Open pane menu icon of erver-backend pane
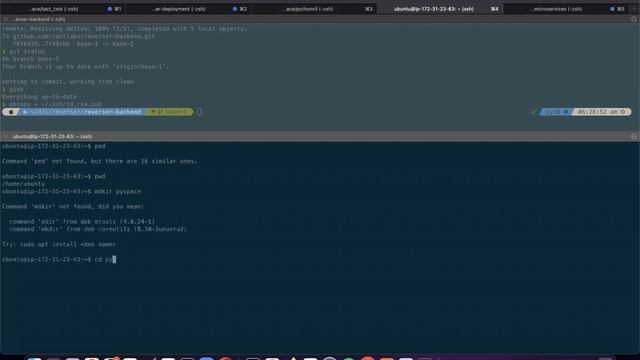 point(634,19)
